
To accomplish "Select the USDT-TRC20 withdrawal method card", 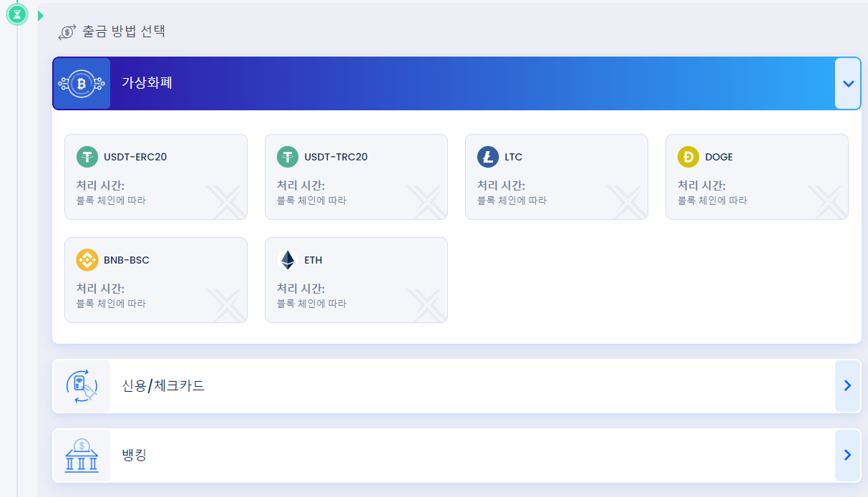I will 356,177.
